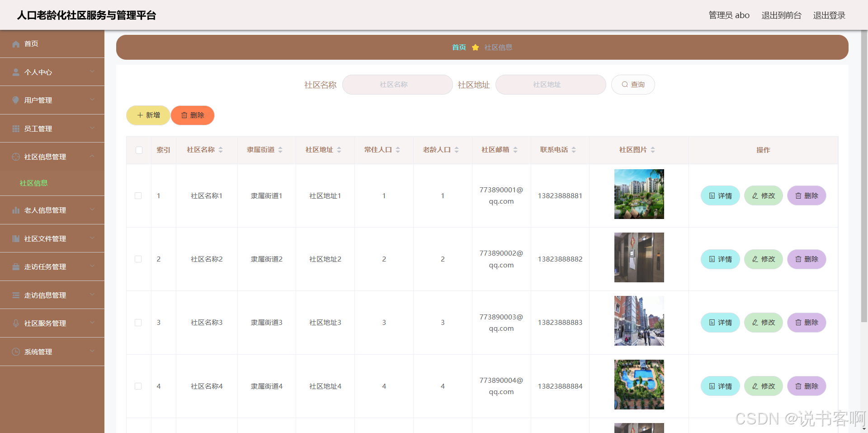Image resolution: width=868 pixels, height=433 pixels.
Task: Click the grid icon beside 员工管理
Action: pyautogui.click(x=16, y=128)
